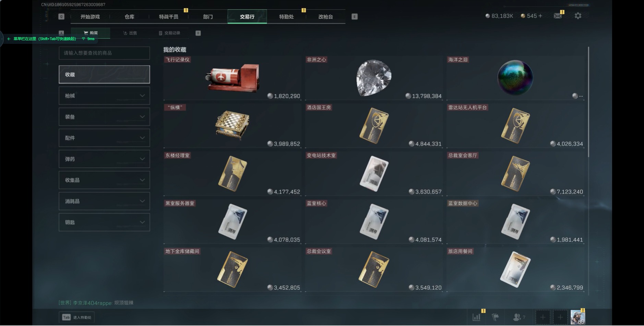
Task: Open the 交易记录 transaction history sub-tab
Action: coord(169,33)
